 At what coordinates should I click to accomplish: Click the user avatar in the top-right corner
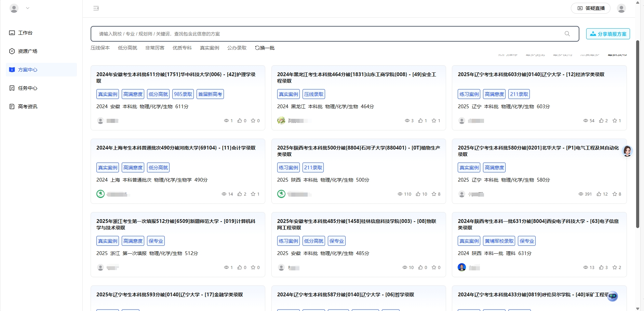pos(621,8)
